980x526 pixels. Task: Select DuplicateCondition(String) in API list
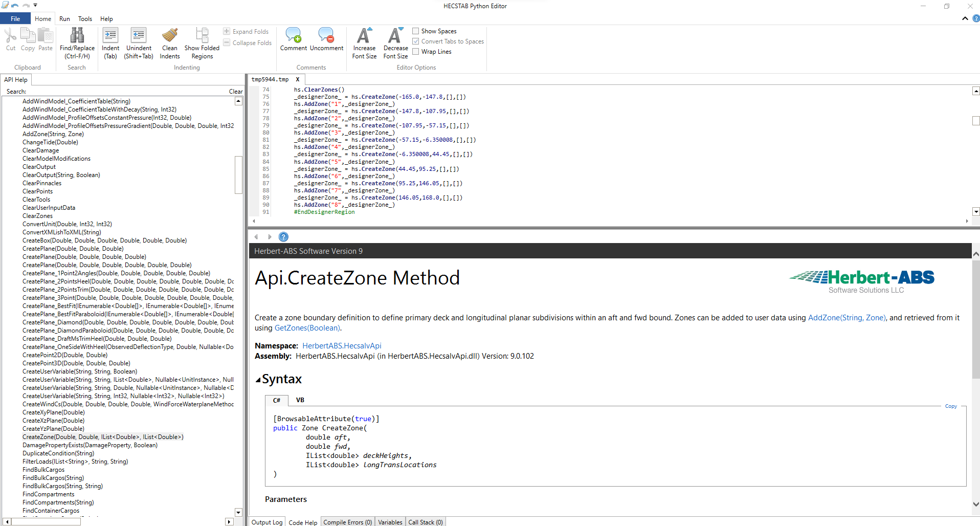(58, 453)
